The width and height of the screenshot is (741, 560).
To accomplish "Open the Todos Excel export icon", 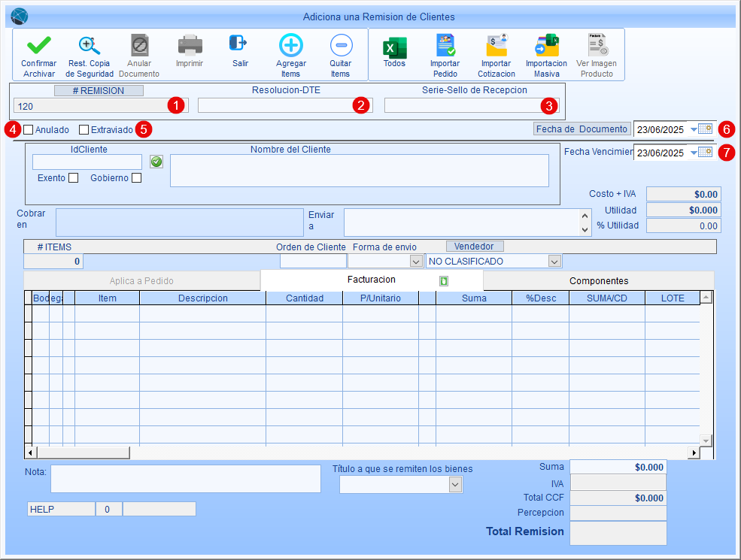I will (394, 47).
